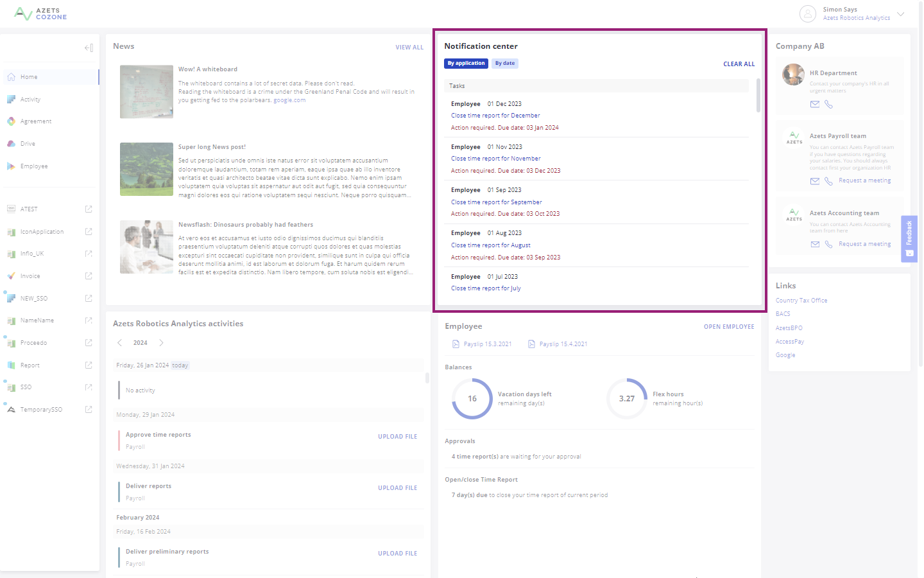Image resolution: width=924 pixels, height=578 pixels.
Task: Select NEW_SSO from the sidebar
Action: tap(11, 298)
